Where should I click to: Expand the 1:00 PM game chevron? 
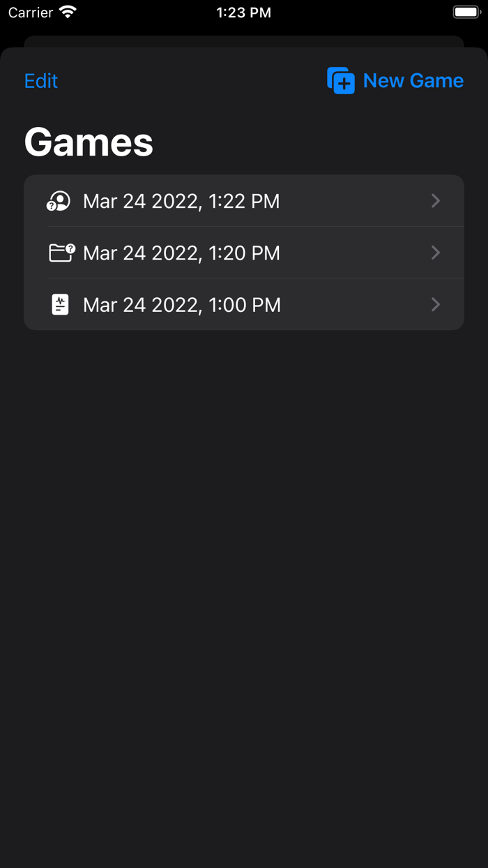[436, 304]
